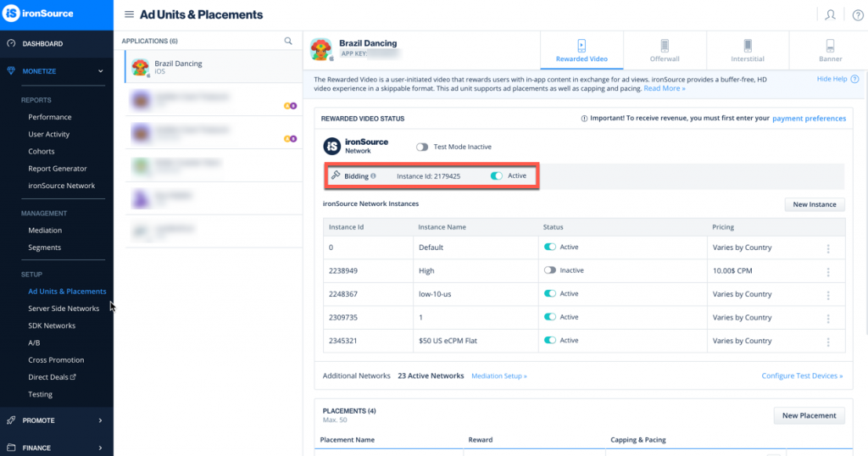
Task: Open options menu for High instance row
Action: (828, 272)
